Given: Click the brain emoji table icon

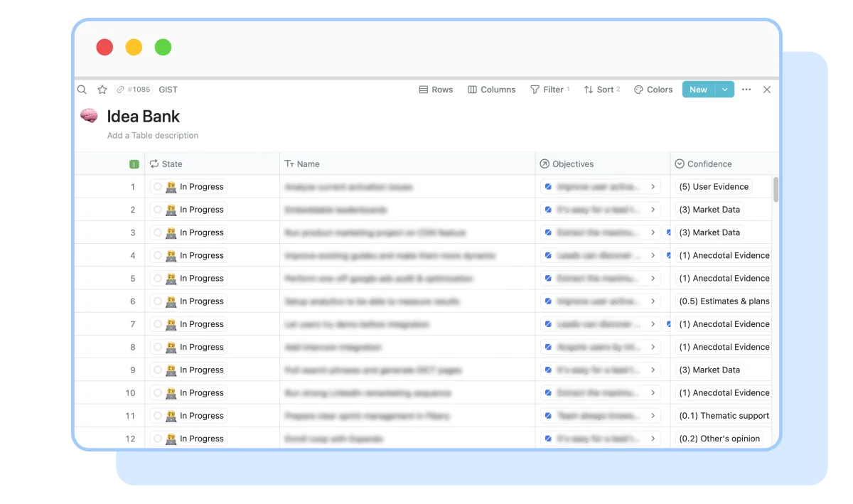Looking at the screenshot, I should 89,116.
